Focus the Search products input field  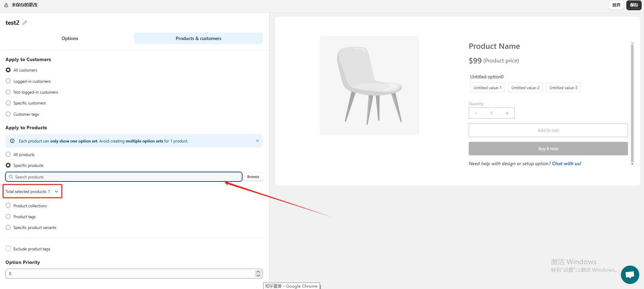[x=124, y=177]
